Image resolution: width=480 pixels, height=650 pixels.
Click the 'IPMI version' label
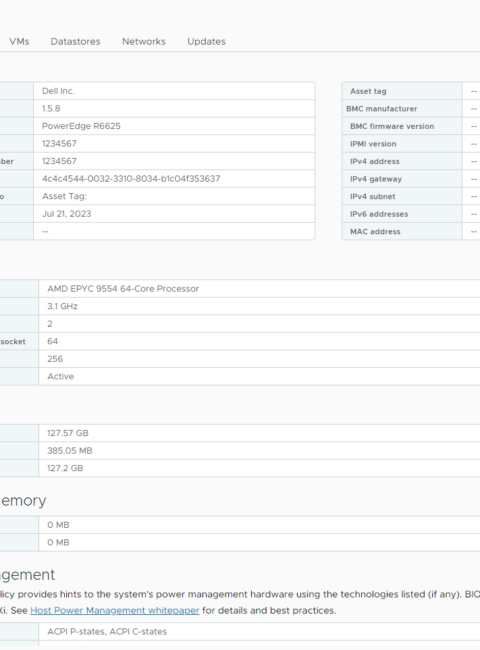pos(373,144)
